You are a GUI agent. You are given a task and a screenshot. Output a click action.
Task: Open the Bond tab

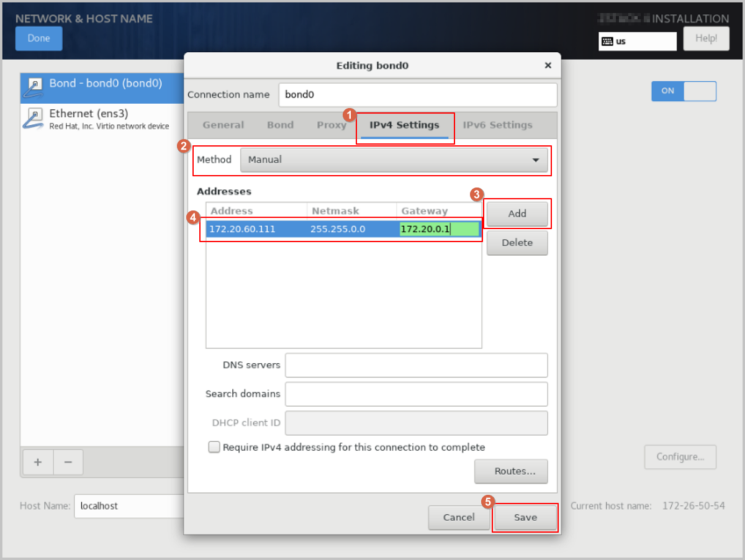(280, 125)
